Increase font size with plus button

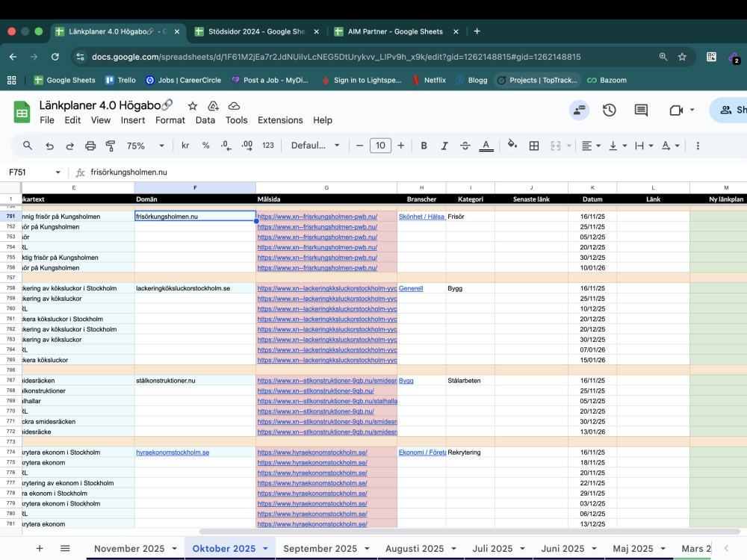point(400,146)
